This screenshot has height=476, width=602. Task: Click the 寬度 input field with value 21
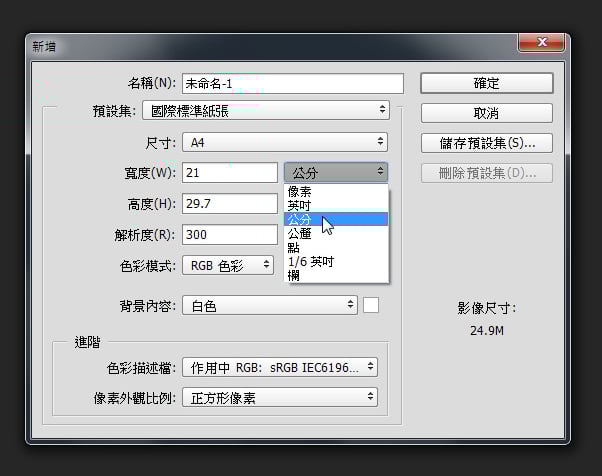click(x=229, y=173)
